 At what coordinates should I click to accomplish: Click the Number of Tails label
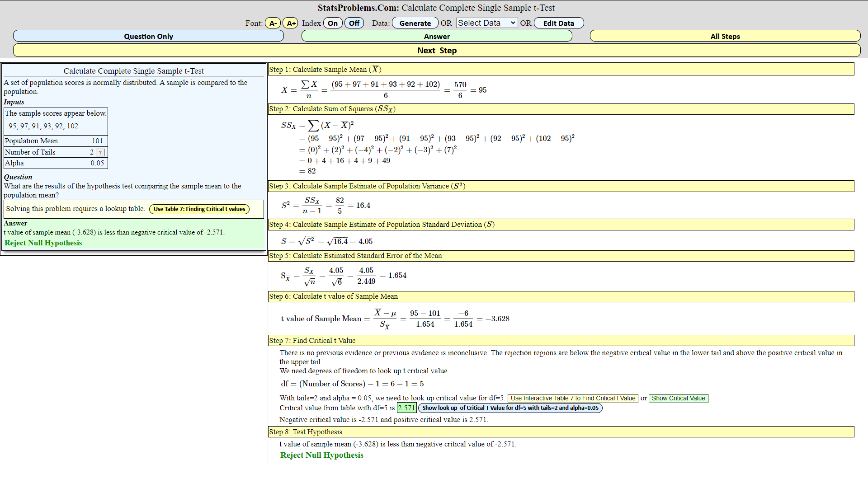pyautogui.click(x=30, y=152)
